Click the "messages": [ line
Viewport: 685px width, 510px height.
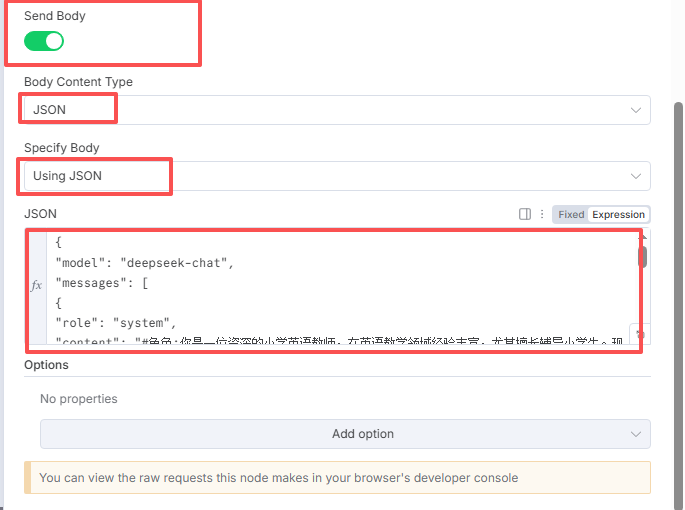[x=102, y=283]
